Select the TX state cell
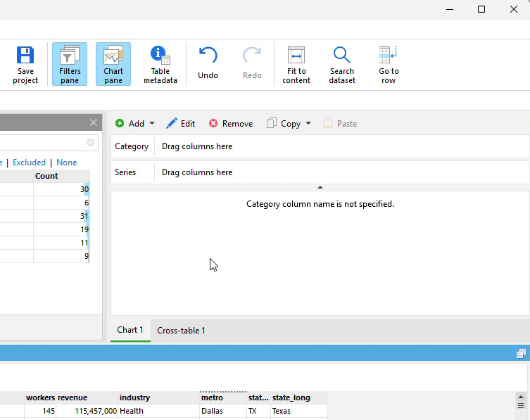This screenshot has width=530, height=420. (258, 411)
